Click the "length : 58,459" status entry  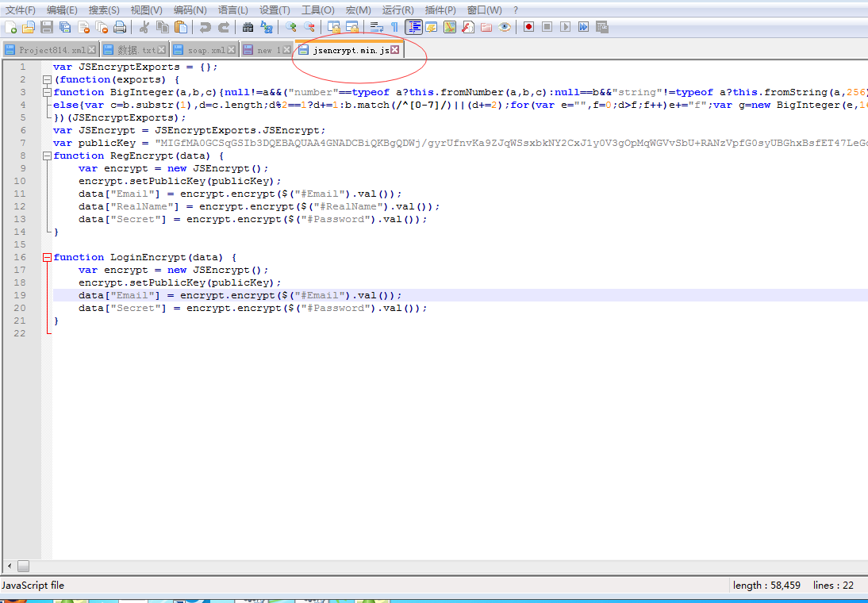point(766,586)
